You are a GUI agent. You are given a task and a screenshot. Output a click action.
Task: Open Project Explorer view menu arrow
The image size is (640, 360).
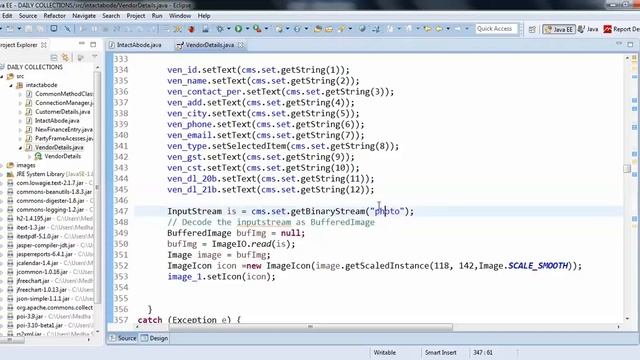click(x=94, y=57)
